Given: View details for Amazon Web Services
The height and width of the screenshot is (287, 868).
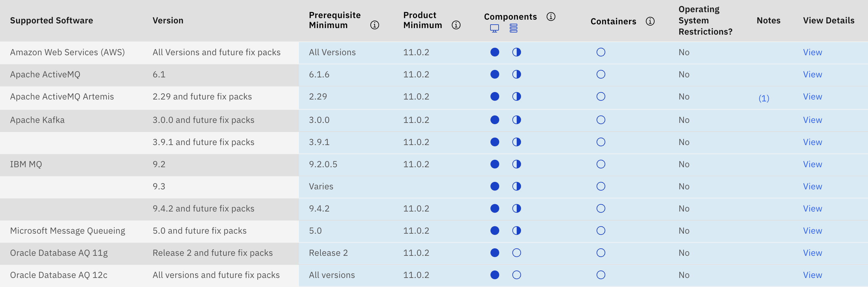Looking at the screenshot, I should [812, 52].
